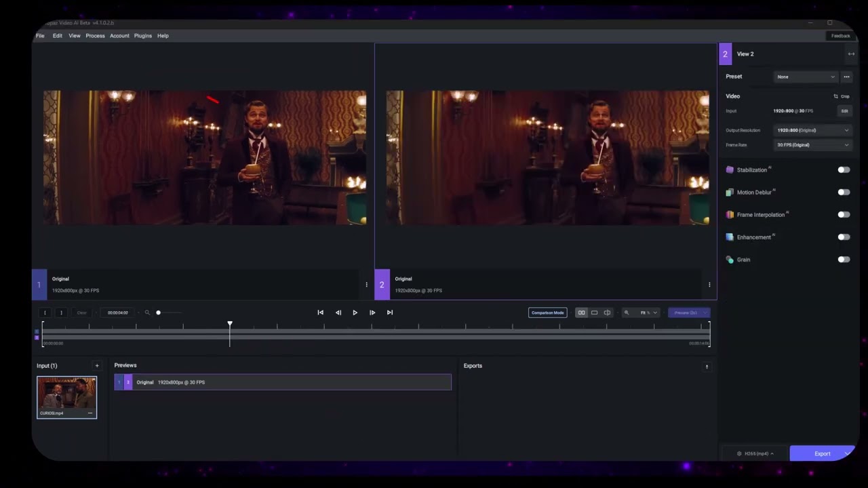The width and height of the screenshot is (868, 488).
Task: Click the timeline playhead marker
Action: point(230,325)
